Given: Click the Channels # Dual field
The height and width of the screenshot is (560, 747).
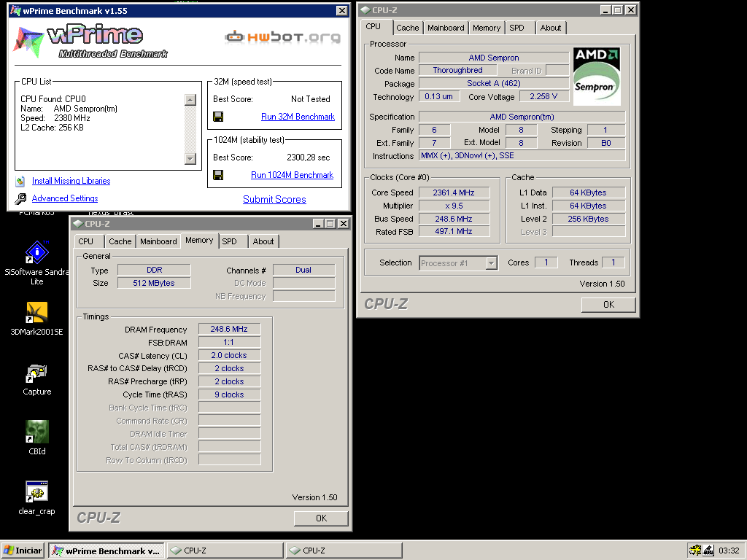Looking at the screenshot, I should coord(303,270).
